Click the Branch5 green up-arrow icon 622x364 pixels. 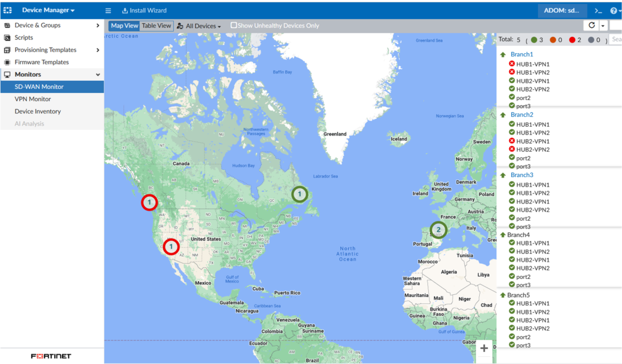click(502, 295)
